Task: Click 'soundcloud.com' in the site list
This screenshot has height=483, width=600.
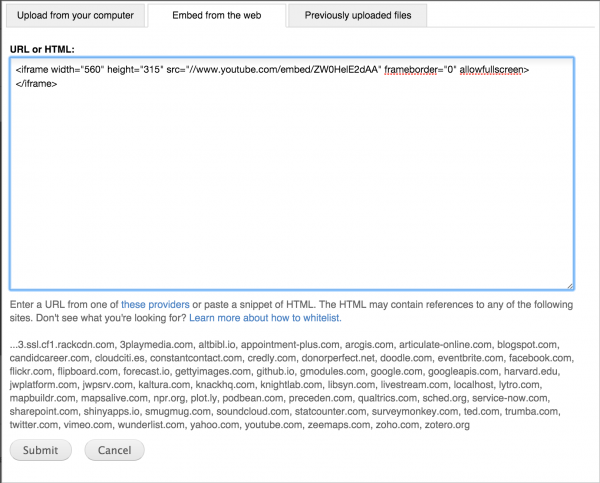Action: click(253, 411)
